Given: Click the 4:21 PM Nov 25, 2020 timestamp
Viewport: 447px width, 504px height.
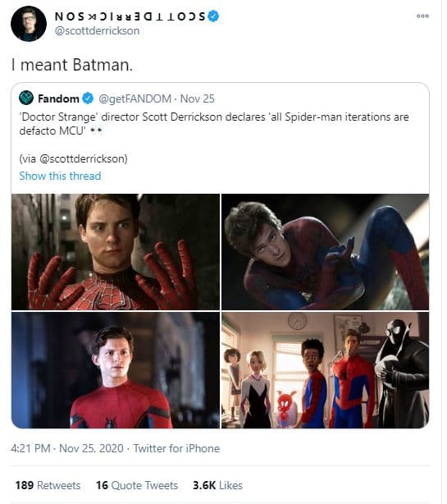Looking at the screenshot, I should click(66, 448).
